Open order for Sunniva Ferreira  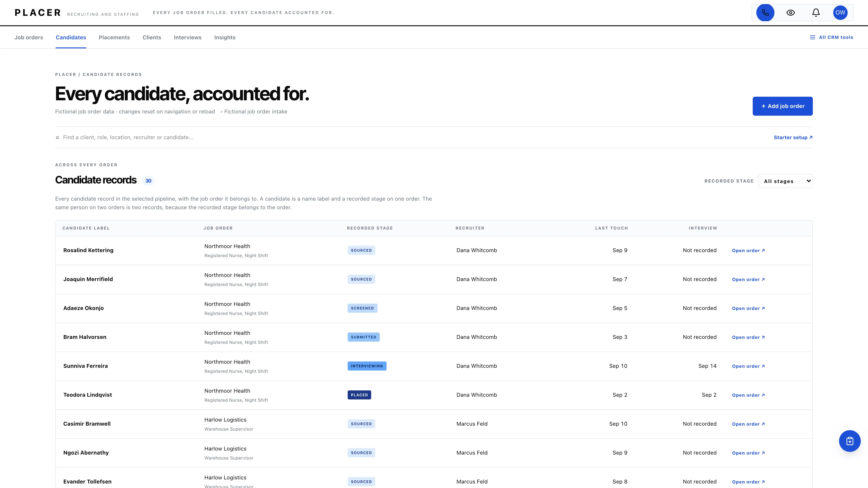748,366
